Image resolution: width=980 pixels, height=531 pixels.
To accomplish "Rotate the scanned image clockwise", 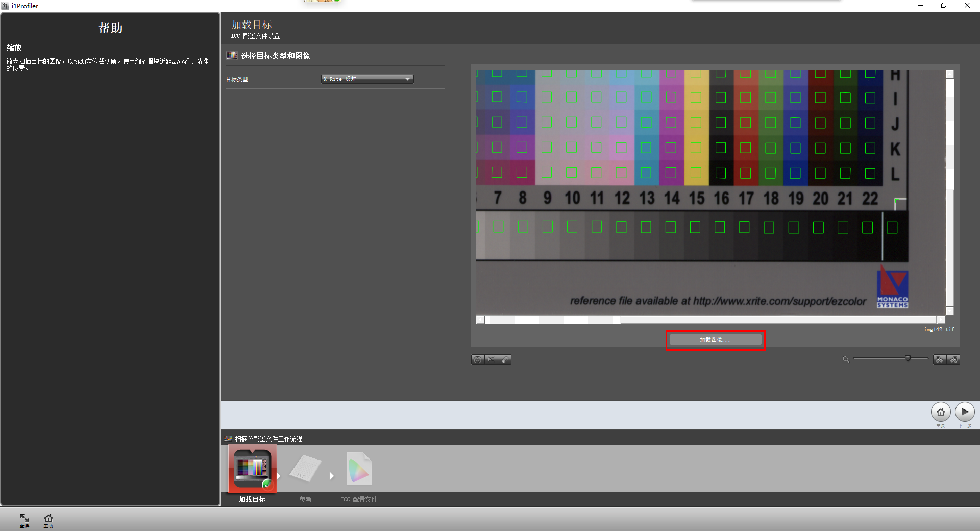I will pos(953,360).
